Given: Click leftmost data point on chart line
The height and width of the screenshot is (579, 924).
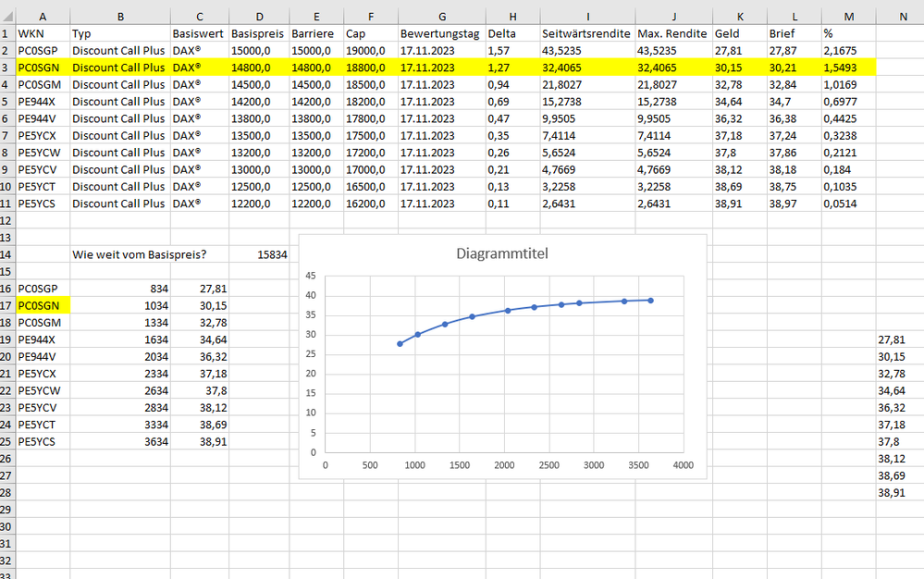Looking at the screenshot, I should [400, 344].
